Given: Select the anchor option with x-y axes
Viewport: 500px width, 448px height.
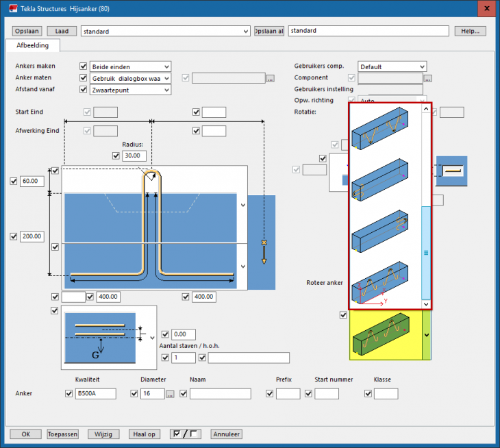Looking at the screenshot, I should [x=380, y=282].
